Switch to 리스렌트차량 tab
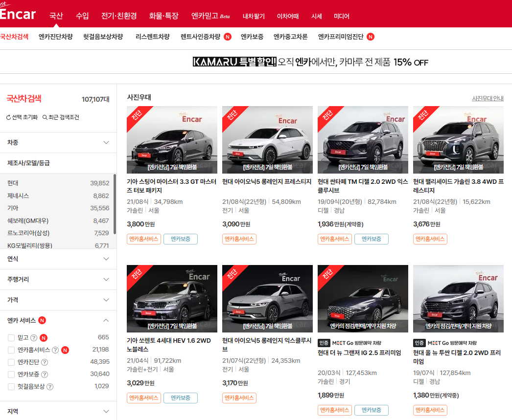This screenshot has height=420, width=512. (x=153, y=37)
